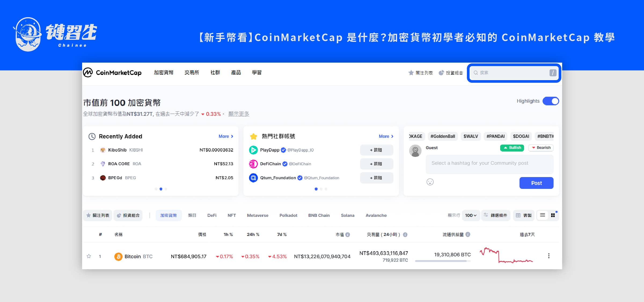Click the Chainee logo in banner

coord(55,34)
